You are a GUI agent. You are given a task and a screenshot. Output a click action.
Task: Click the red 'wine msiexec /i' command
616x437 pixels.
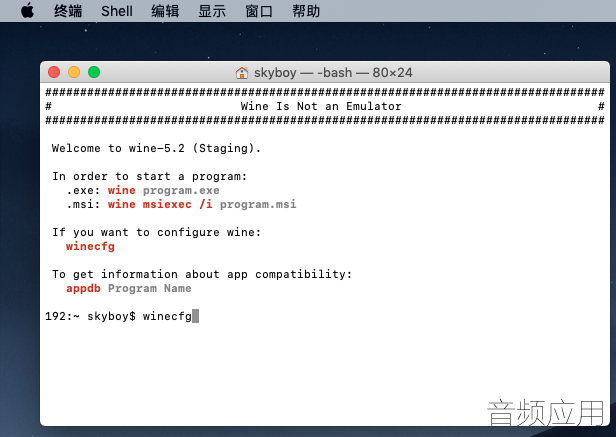pos(160,204)
